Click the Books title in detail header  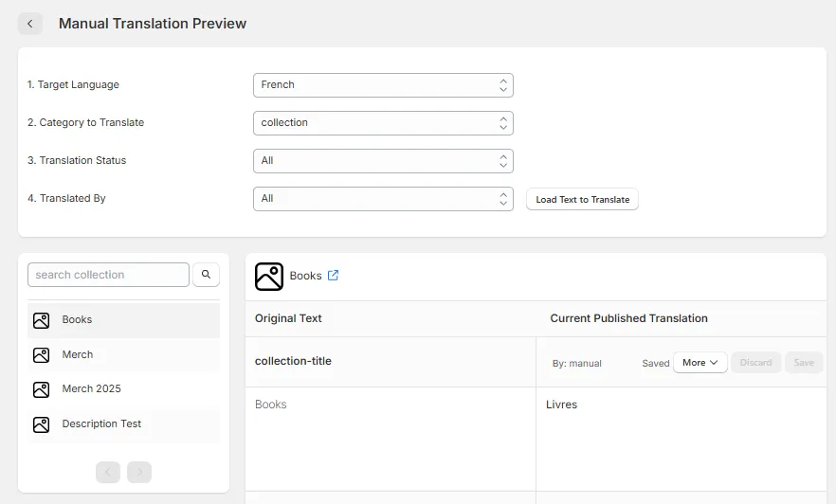[305, 276]
